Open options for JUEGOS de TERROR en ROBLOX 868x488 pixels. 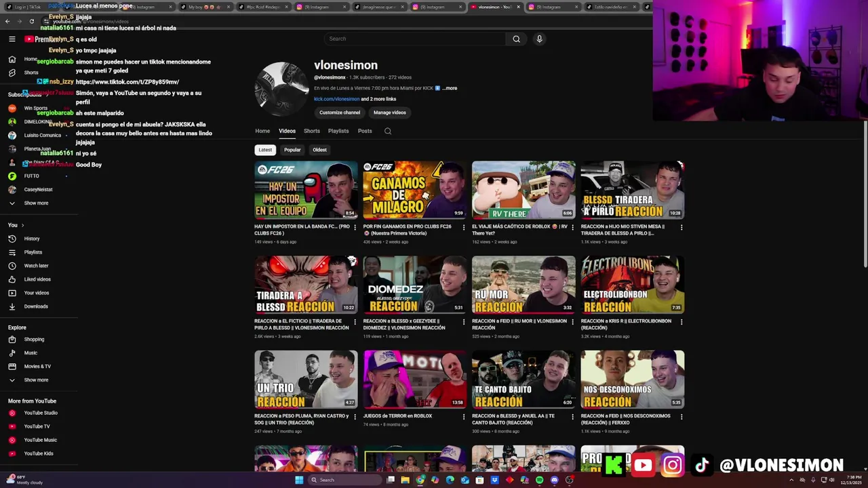pos(464,417)
